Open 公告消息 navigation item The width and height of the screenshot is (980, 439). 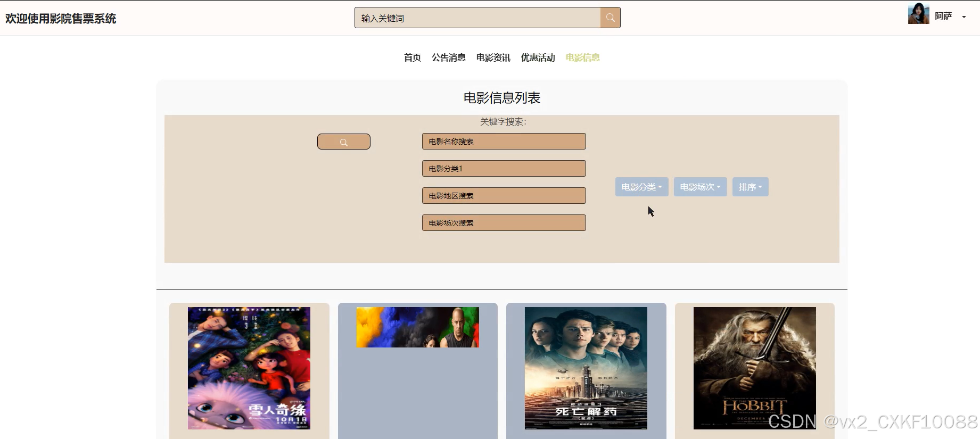[449, 57]
